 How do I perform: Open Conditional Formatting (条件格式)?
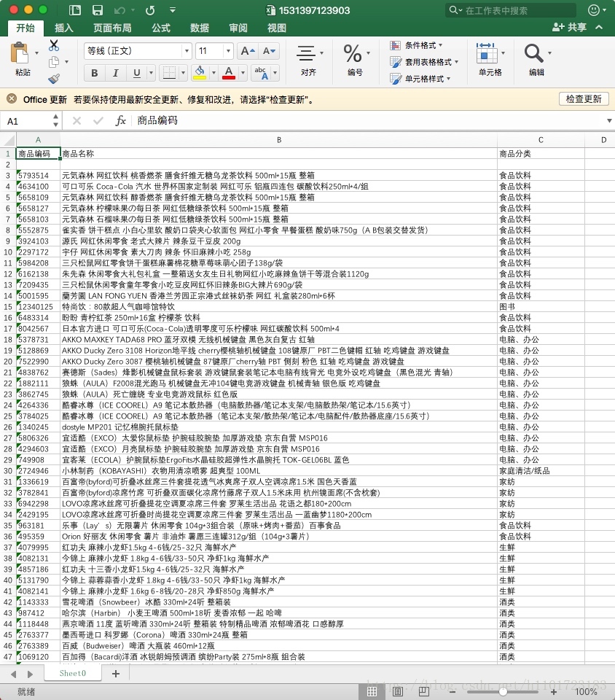pyautogui.click(x=417, y=45)
